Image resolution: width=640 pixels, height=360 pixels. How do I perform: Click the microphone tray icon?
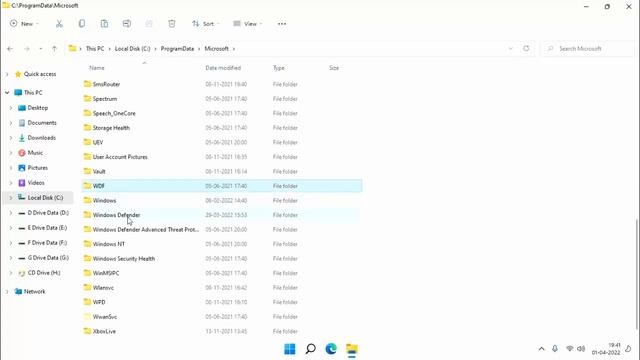point(555,349)
